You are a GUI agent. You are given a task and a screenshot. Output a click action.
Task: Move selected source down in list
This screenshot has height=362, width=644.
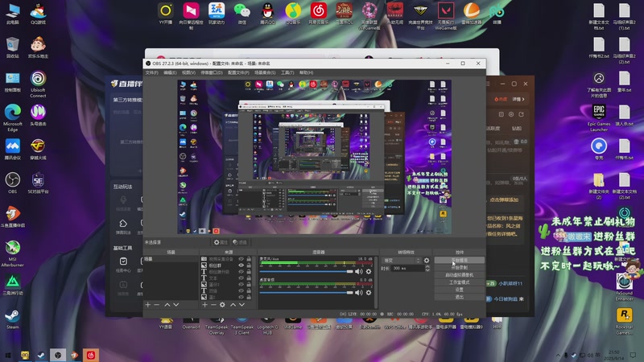point(242,305)
